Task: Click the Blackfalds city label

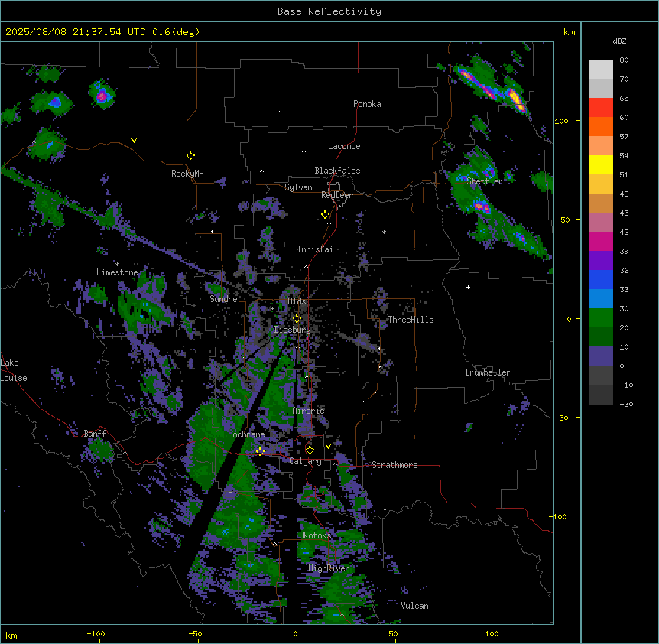Action: point(337,171)
